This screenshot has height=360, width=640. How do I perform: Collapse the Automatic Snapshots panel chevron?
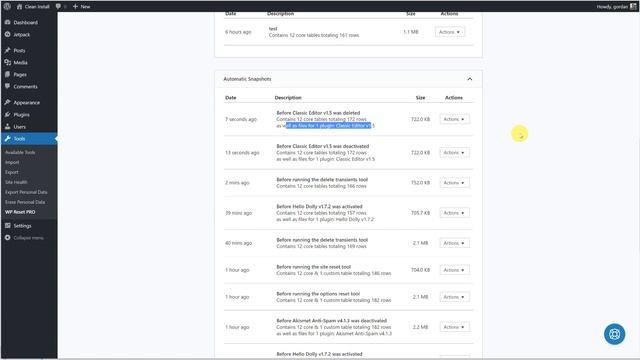(x=469, y=79)
